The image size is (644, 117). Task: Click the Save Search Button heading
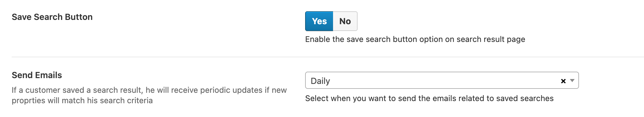pos(52,17)
